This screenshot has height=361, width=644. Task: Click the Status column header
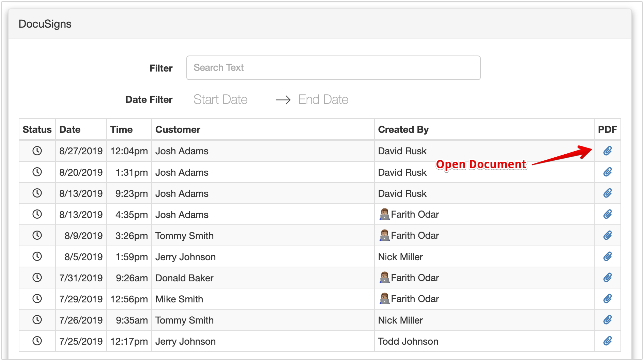[x=37, y=129]
